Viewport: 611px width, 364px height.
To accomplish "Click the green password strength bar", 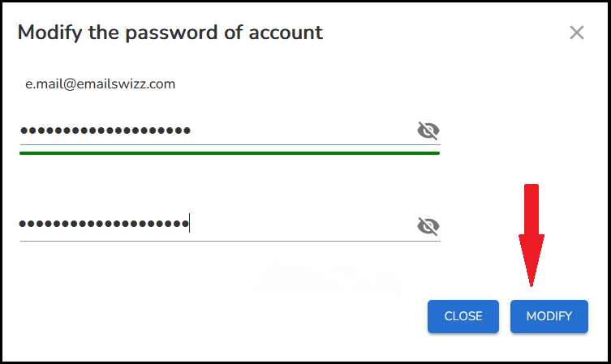I will (x=230, y=153).
